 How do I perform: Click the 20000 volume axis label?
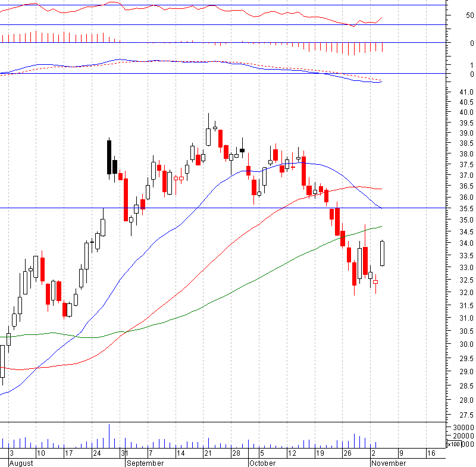pyautogui.click(x=464, y=436)
